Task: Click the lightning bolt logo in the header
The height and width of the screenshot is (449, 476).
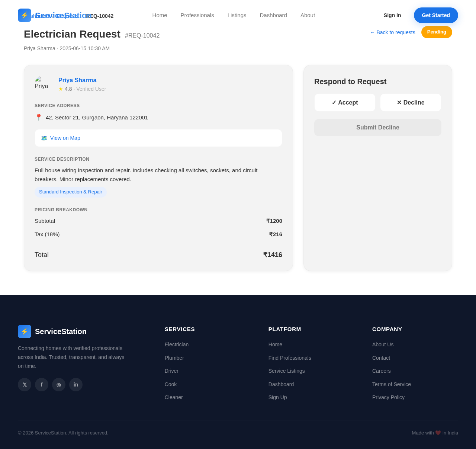Action: pyautogui.click(x=25, y=15)
